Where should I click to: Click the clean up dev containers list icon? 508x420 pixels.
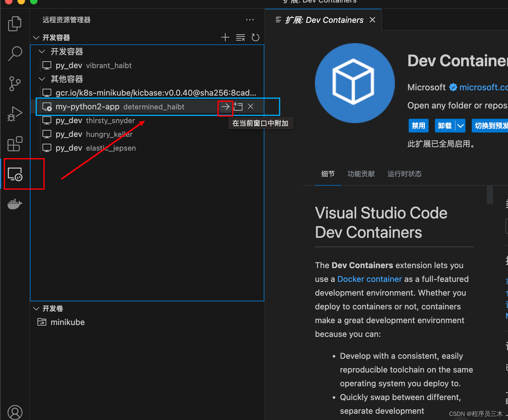(240, 37)
